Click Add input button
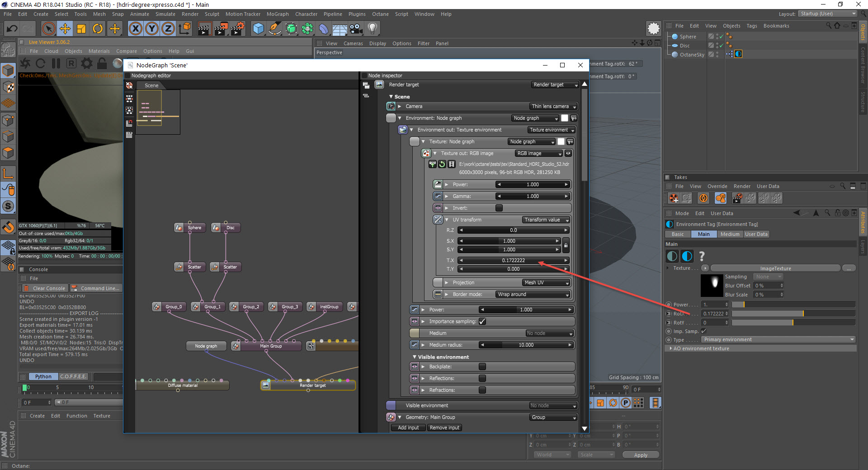Image resolution: width=868 pixels, height=470 pixels. [x=408, y=428]
